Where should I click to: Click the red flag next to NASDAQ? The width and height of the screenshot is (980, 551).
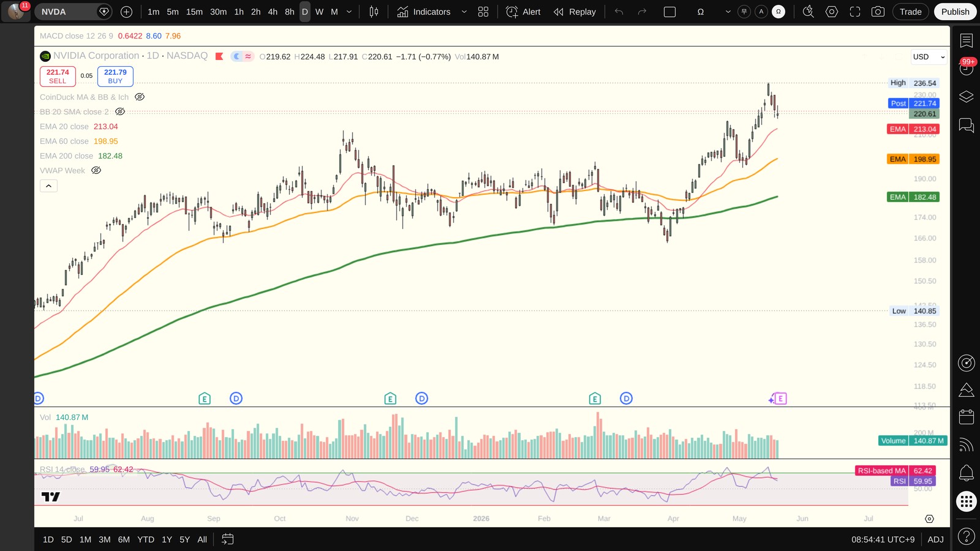[x=219, y=56]
